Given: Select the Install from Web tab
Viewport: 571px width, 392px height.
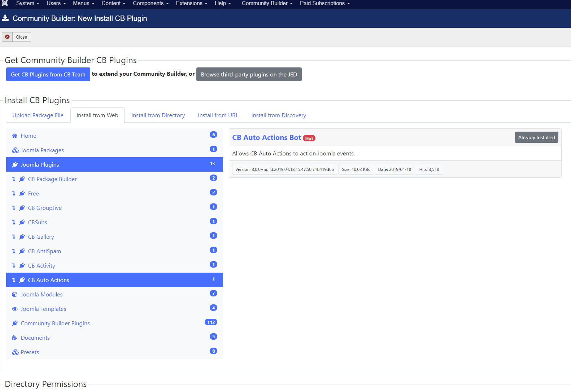Looking at the screenshot, I should pyautogui.click(x=97, y=115).
